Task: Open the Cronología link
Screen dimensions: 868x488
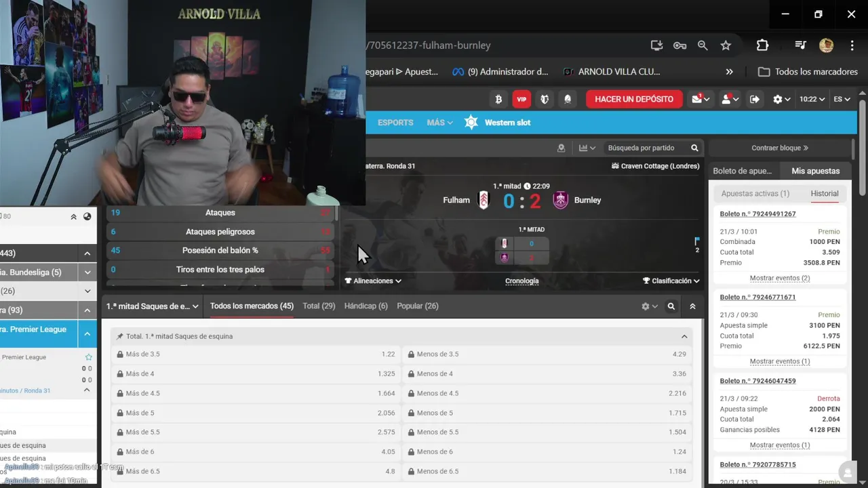Action: click(522, 281)
